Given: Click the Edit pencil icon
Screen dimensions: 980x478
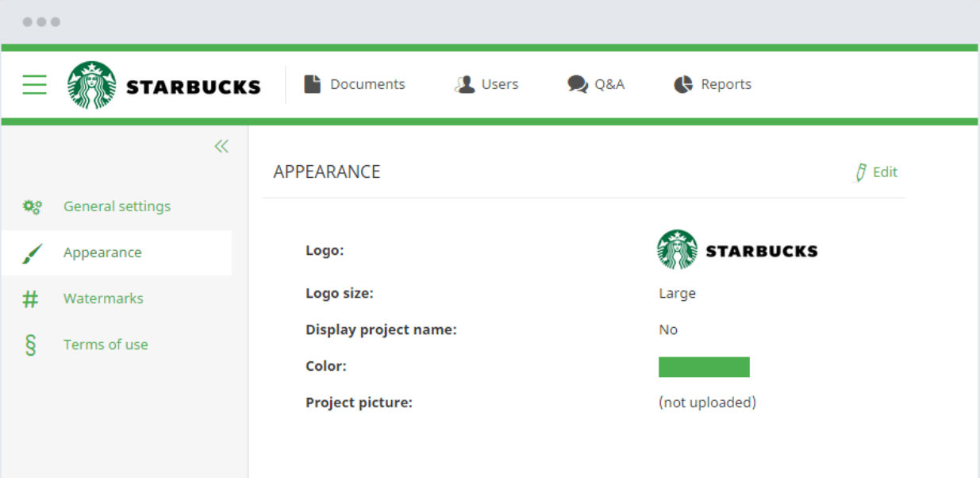Looking at the screenshot, I should point(859,172).
